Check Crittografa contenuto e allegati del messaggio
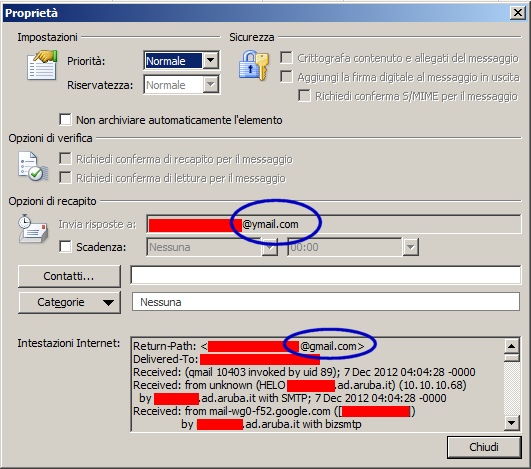Screen dimensions: 531x469 point(286,58)
